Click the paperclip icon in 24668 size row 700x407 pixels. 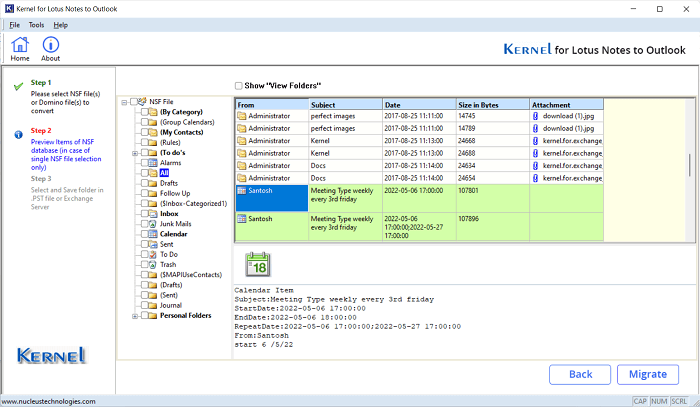point(535,141)
